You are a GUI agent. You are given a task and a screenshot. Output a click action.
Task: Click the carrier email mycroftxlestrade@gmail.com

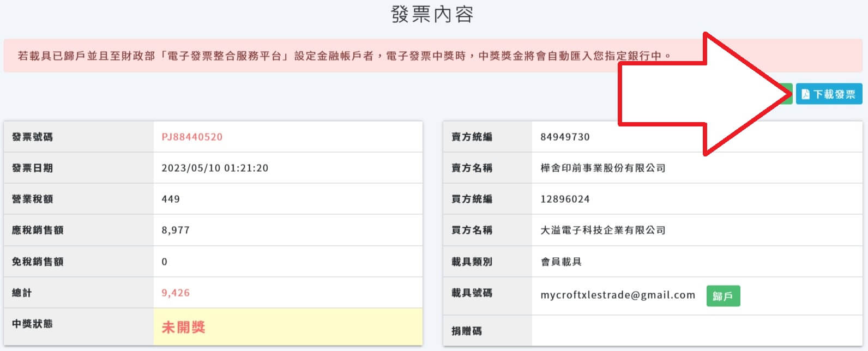click(618, 295)
